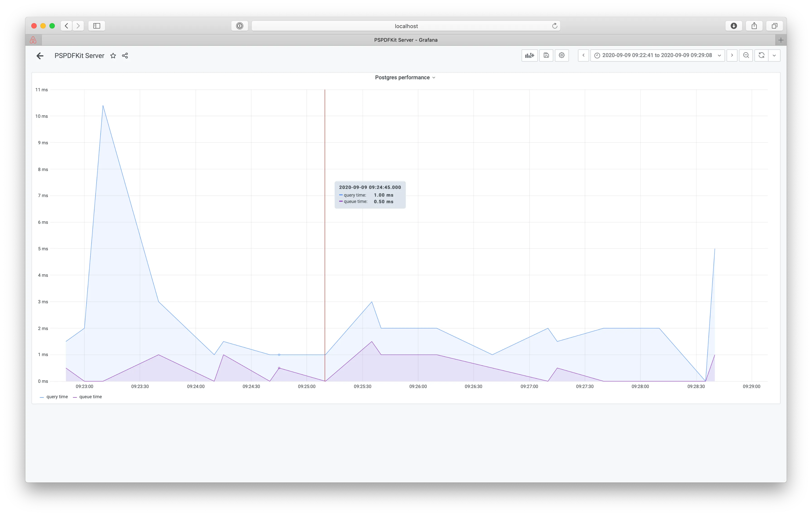The width and height of the screenshot is (812, 516).
Task: Zoom out the time range
Action: tap(746, 55)
